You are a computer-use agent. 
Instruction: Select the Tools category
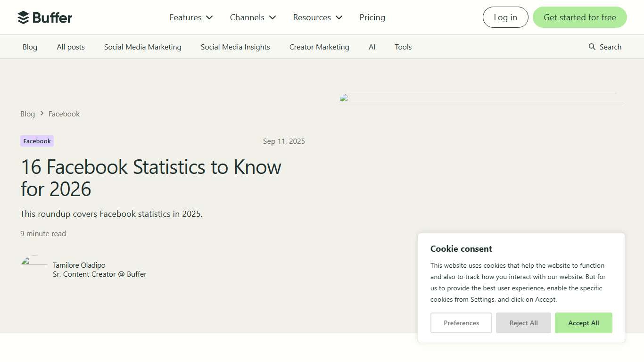click(403, 47)
